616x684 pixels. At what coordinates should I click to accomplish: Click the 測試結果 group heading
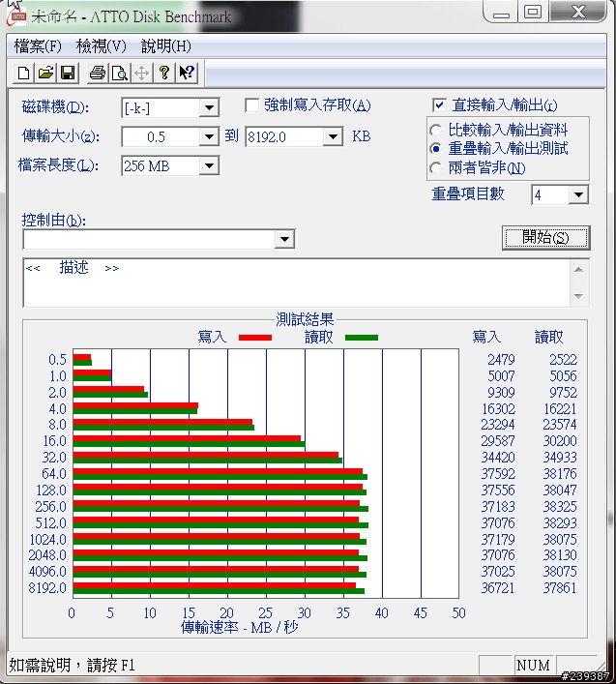pos(305,320)
